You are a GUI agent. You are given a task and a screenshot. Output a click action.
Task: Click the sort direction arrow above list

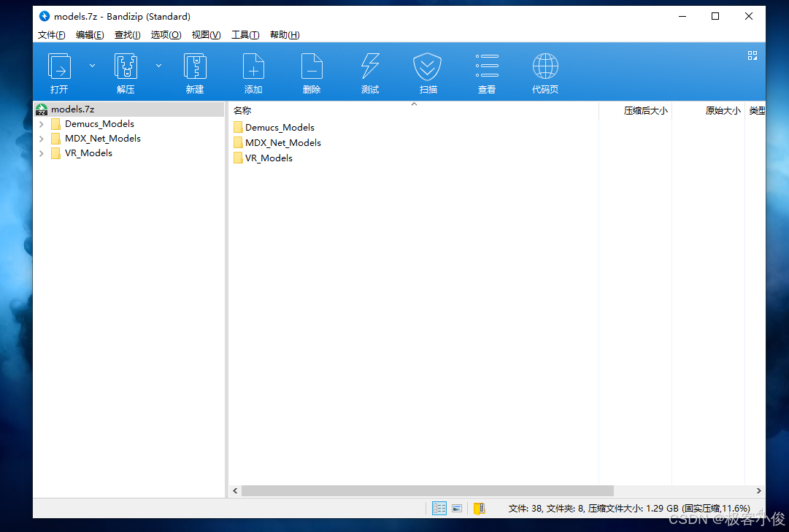click(414, 104)
